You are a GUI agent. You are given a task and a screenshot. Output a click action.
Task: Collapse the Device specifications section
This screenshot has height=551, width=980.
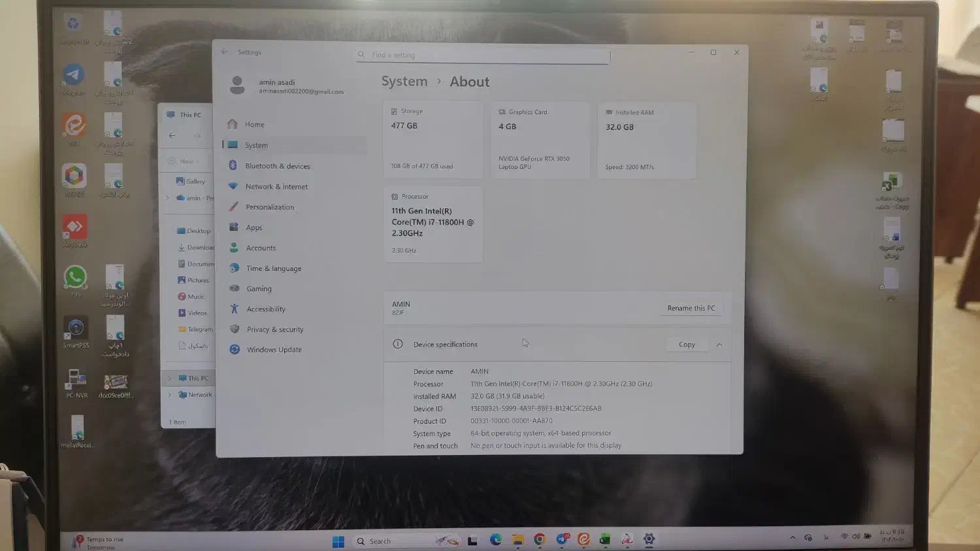(x=719, y=345)
